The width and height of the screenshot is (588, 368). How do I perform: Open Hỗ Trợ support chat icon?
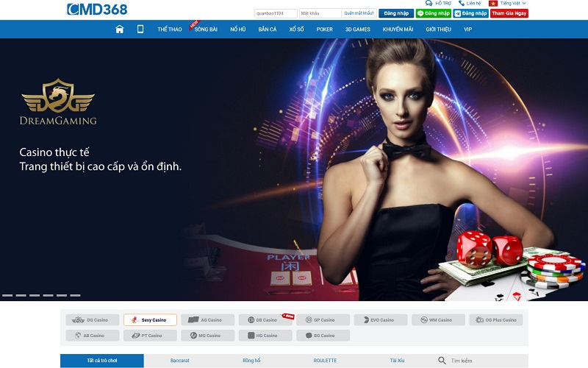pos(429,3)
